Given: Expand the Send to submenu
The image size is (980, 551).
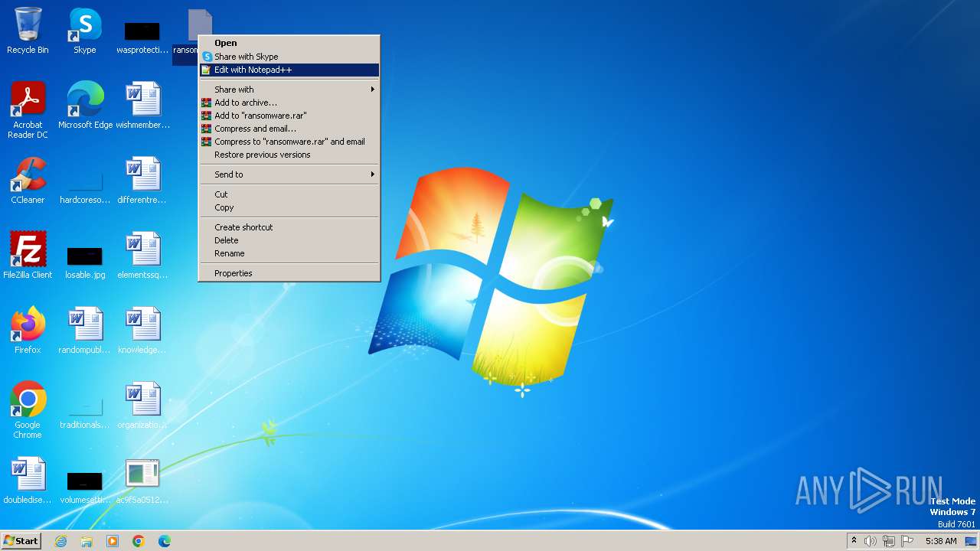Looking at the screenshot, I should coord(289,174).
